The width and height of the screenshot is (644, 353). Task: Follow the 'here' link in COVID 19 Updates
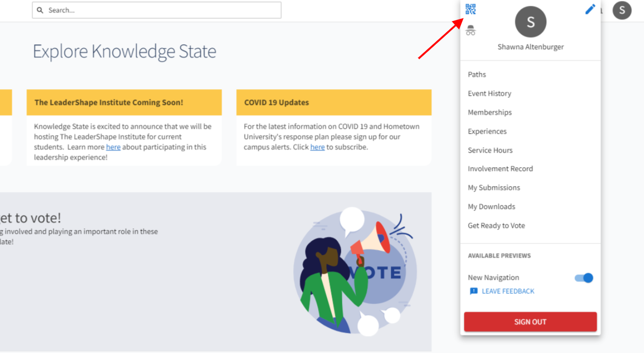click(x=318, y=147)
